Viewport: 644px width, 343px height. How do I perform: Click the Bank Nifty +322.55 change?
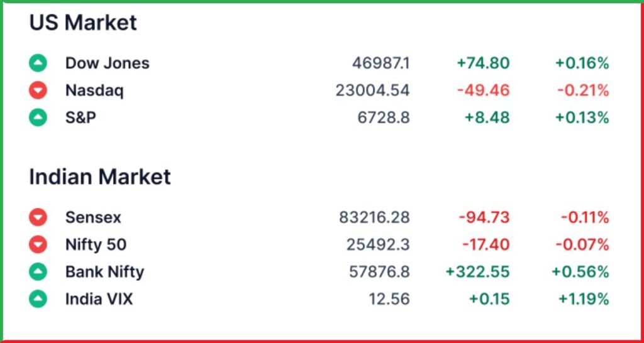coord(477,271)
